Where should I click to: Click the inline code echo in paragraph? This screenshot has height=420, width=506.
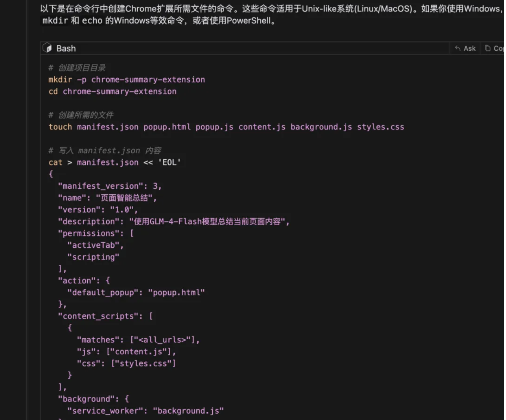pos(92,21)
